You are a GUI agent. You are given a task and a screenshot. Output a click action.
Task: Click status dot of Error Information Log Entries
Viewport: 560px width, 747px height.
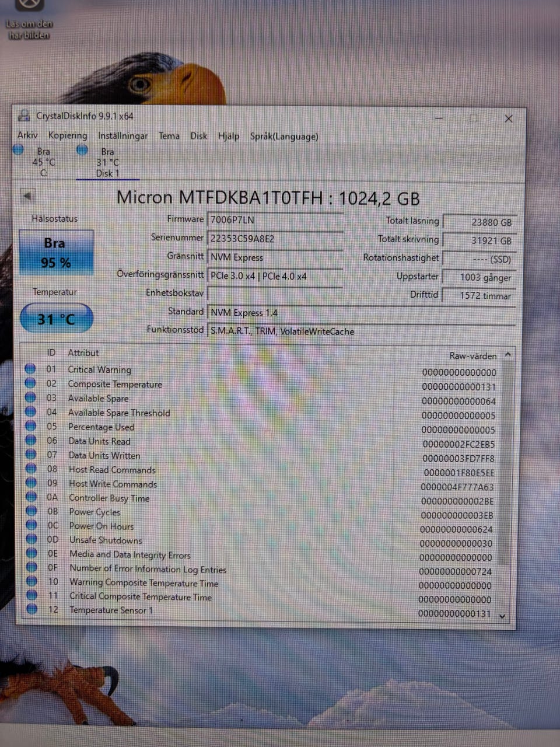pyautogui.click(x=32, y=567)
